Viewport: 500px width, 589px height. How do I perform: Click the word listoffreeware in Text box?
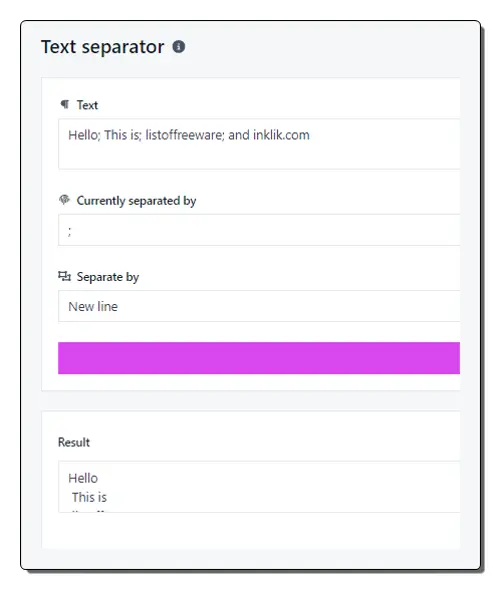[x=185, y=135]
